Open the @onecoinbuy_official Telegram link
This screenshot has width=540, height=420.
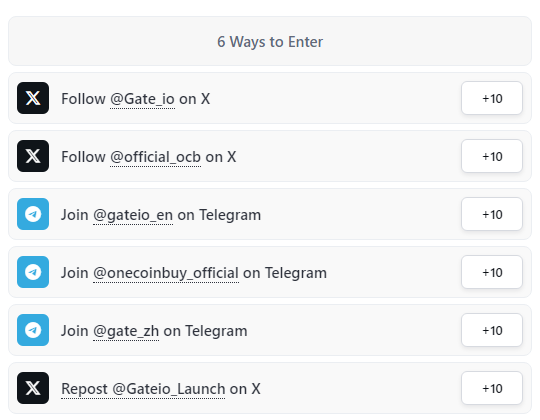(166, 273)
